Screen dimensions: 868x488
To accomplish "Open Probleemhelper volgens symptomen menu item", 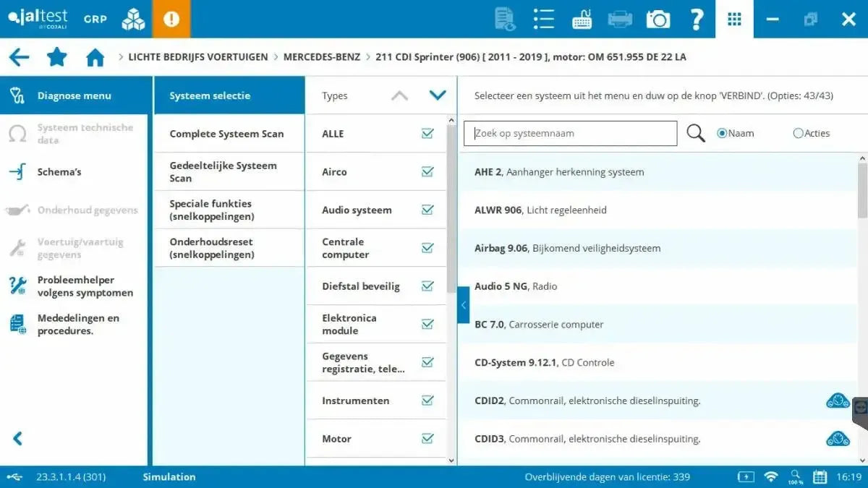I will pyautogui.click(x=76, y=286).
